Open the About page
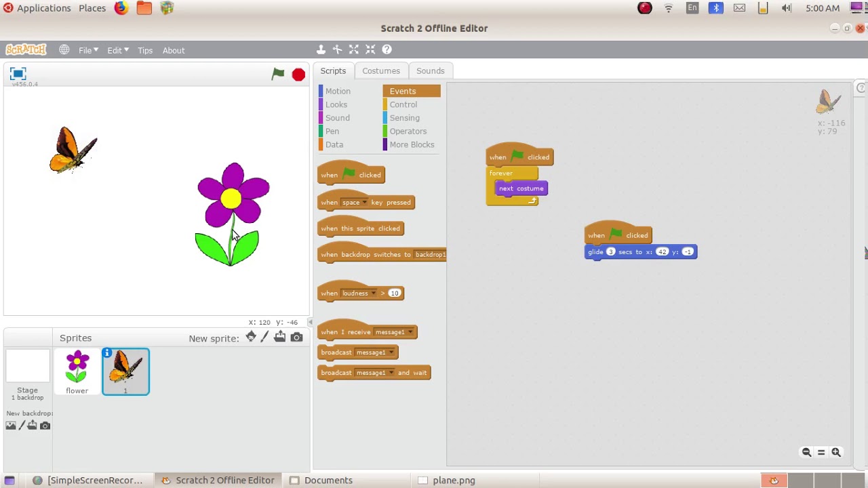This screenshot has height=488, width=868. 174,50
